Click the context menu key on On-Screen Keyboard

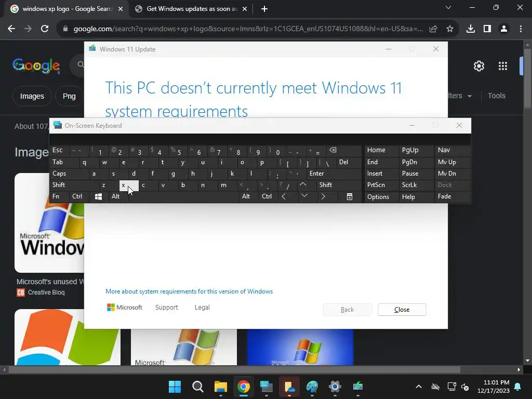pyautogui.click(x=350, y=196)
